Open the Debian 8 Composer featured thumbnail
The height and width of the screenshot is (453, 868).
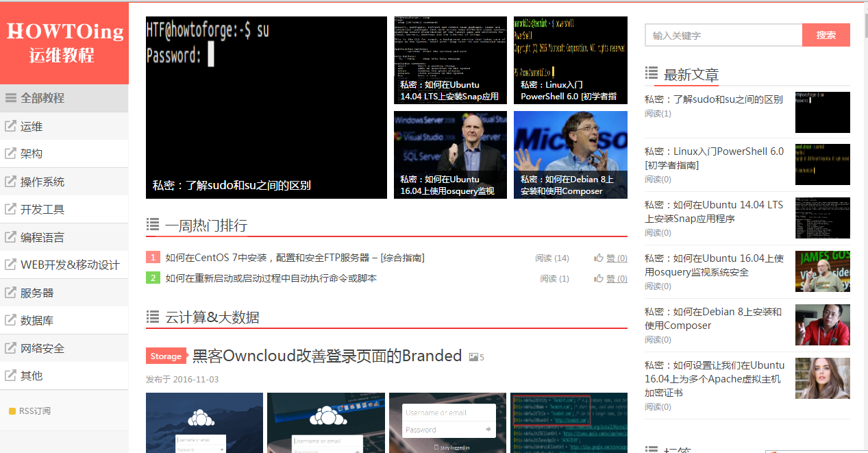[x=571, y=155]
